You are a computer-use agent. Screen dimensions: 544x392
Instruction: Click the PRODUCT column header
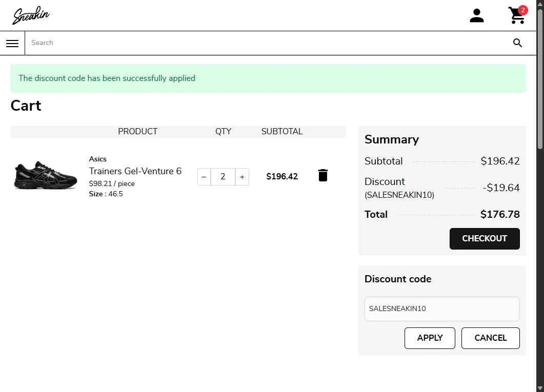coord(138,132)
